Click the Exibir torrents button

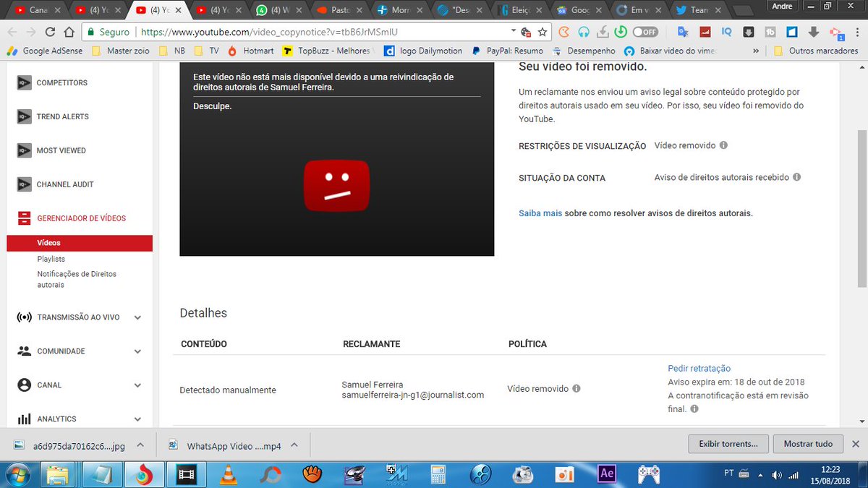728,444
